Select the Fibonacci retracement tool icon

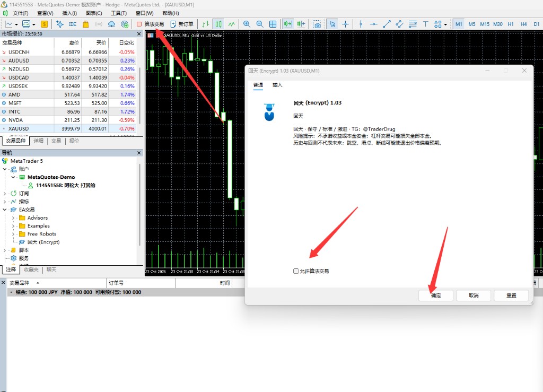pyautogui.click(x=413, y=24)
